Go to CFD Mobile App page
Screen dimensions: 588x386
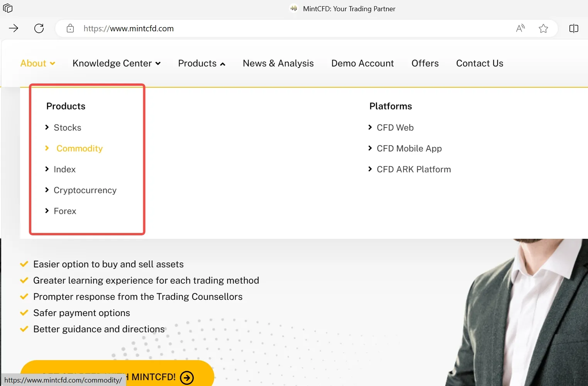coord(409,148)
